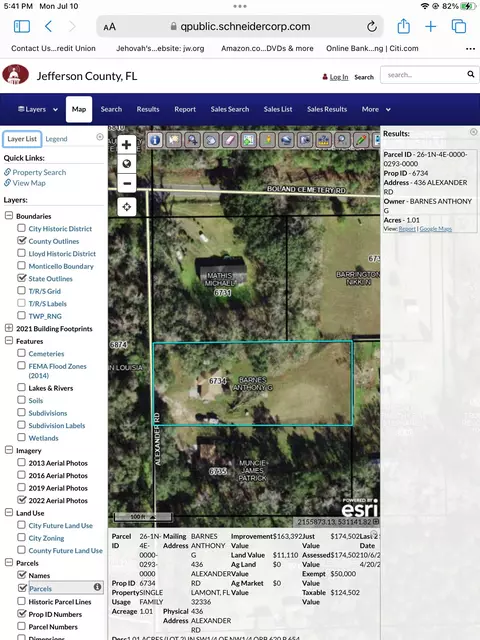Go to Sales List tab

278,109
